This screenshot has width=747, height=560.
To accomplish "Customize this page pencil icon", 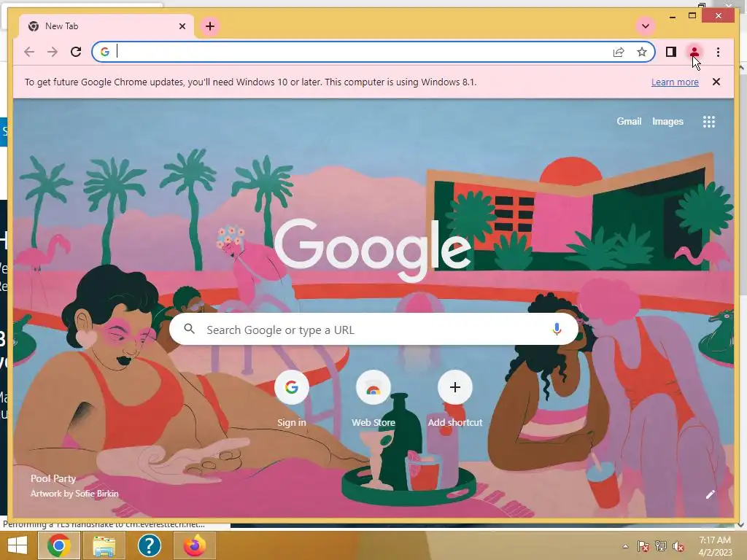I will (x=711, y=495).
